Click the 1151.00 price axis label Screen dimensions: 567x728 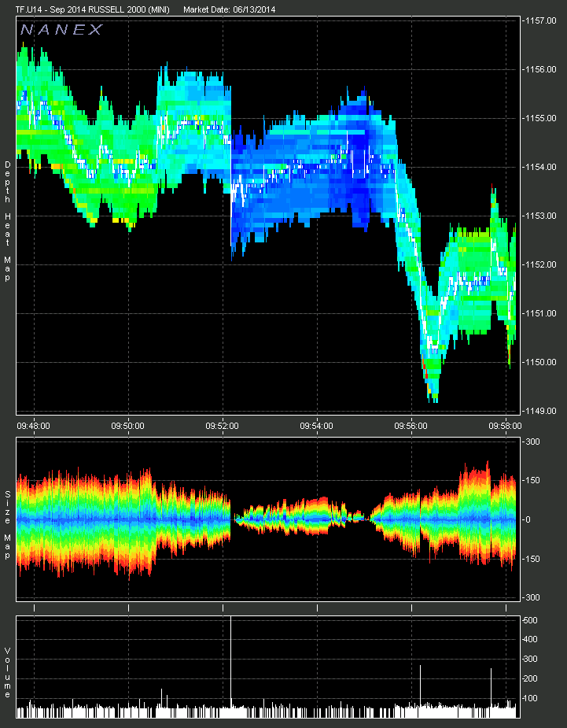540,313
